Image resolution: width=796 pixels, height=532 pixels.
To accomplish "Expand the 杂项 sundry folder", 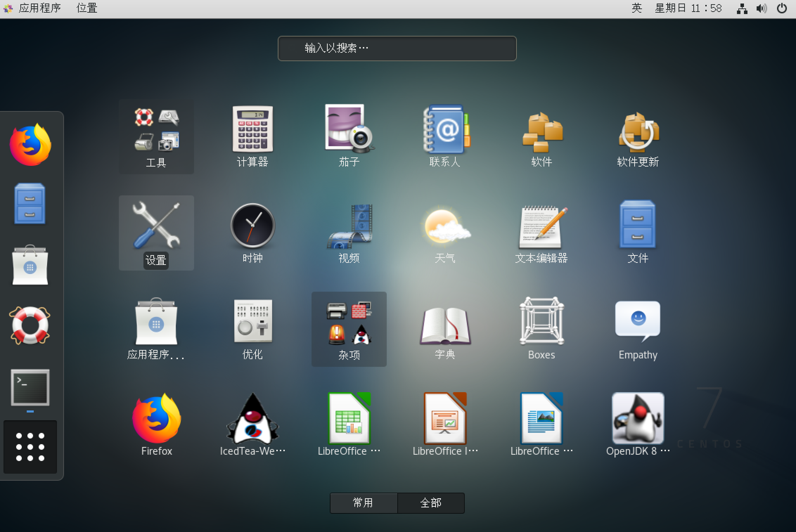I will click(x=349, y=329).
